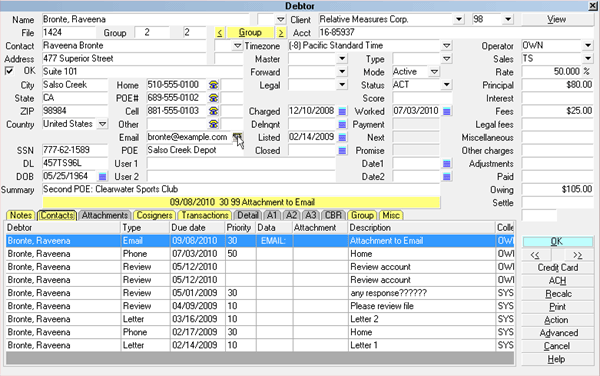Switch to the Attachments tab
Viewport: 600px width, 376px height.
[104, 215]
